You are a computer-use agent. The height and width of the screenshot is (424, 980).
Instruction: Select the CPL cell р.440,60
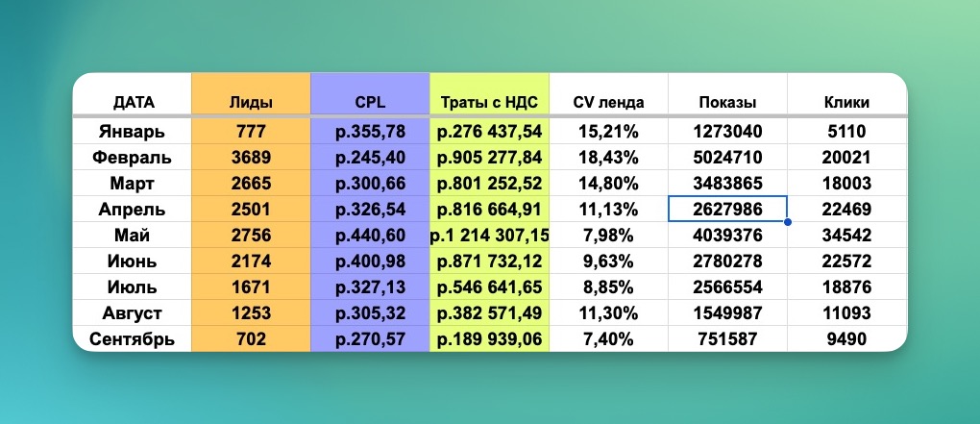click(370, 235)
